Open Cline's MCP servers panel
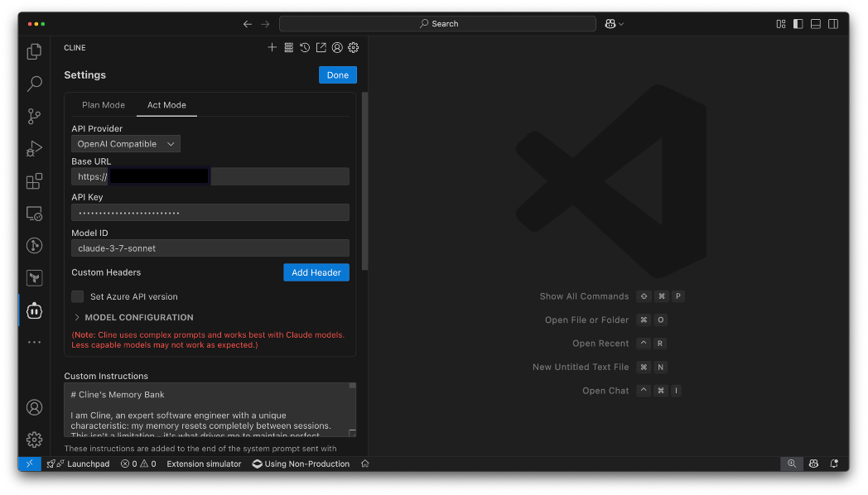This screenshot has width=868, height=495. (x=288, y=47)
